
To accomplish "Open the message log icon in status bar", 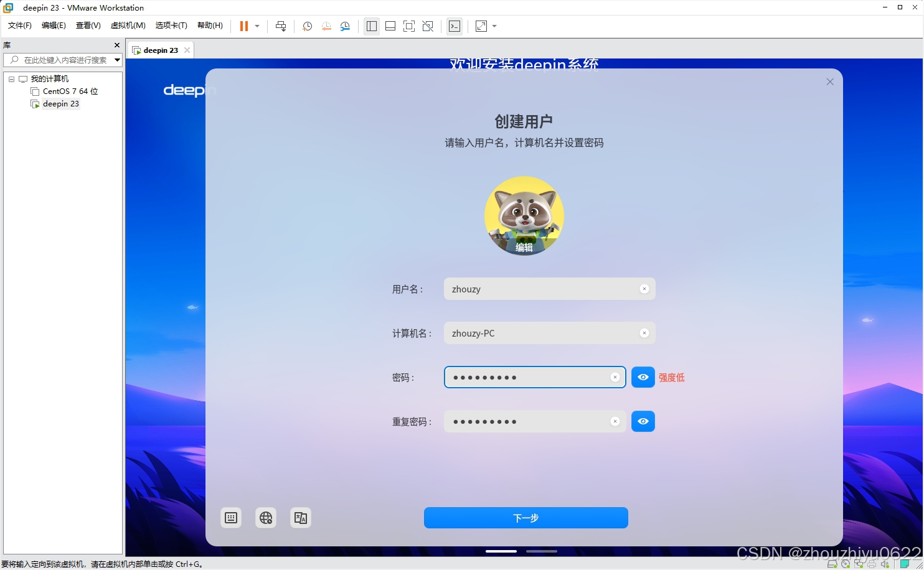I will 905,564.
